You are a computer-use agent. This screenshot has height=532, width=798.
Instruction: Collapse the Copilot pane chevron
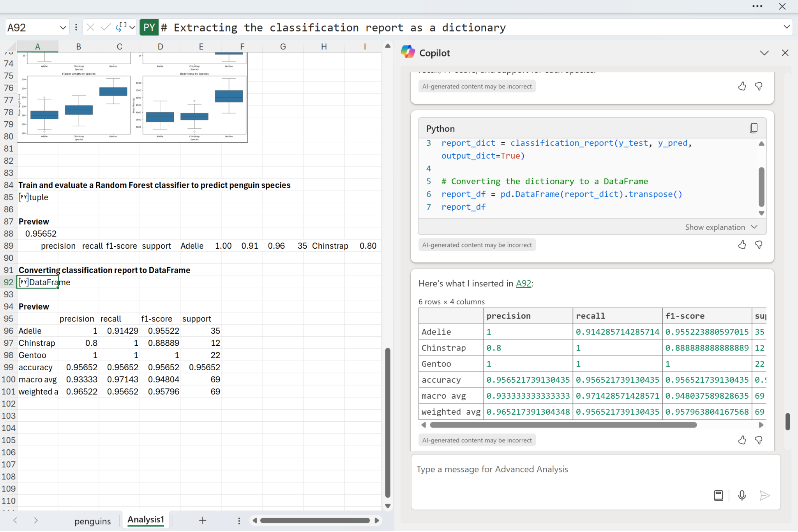(764, 53)
